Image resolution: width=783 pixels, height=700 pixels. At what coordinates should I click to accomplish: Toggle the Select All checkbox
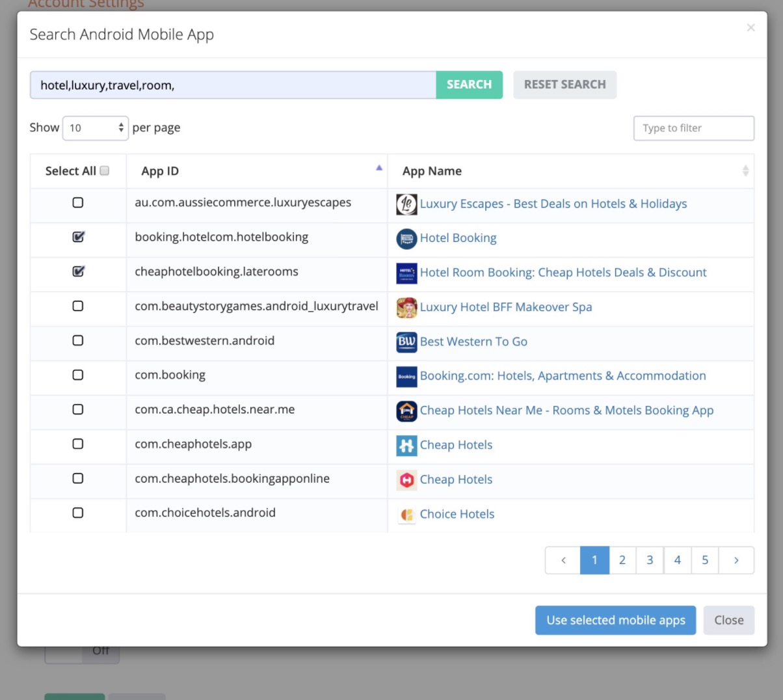click(104, 171)
